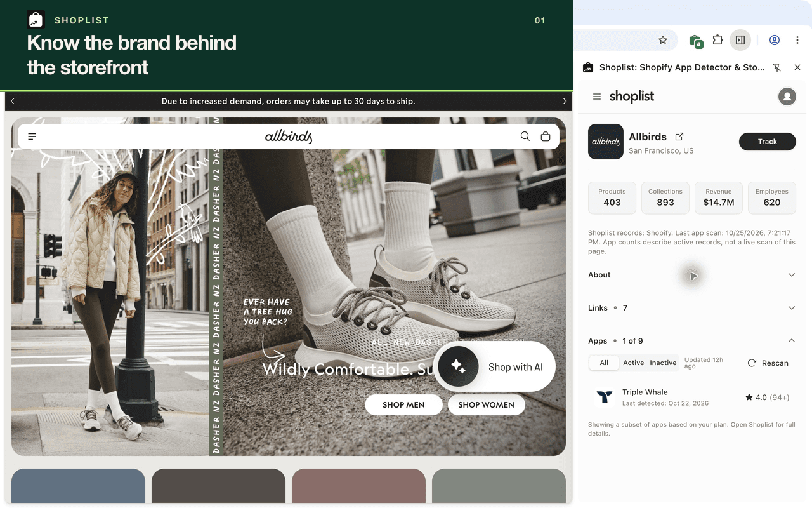
Task: Open the Allbirds shopping cart
Action: [x=545, y=137]
